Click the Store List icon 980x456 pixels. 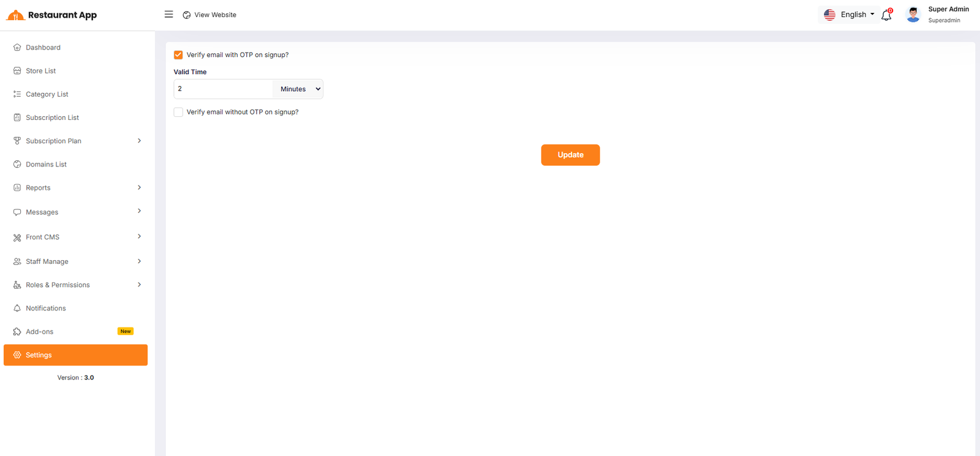17,71
